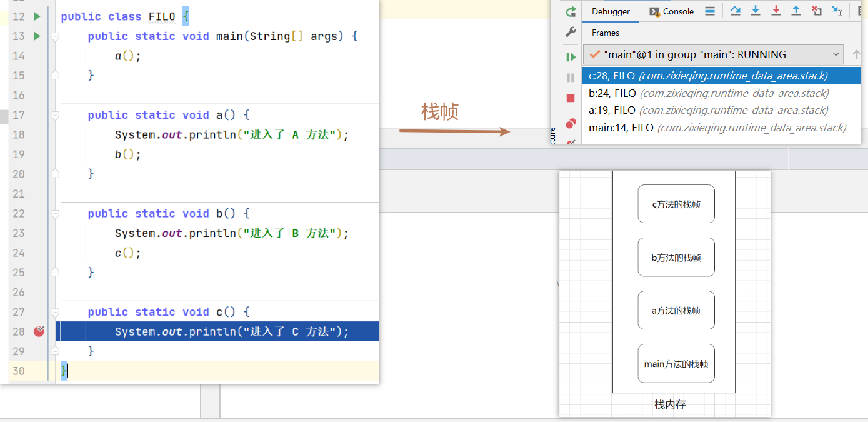The image size is (868, 422).
Task: Toggle the breakpoint on line 28
Action: click(39, 331)
